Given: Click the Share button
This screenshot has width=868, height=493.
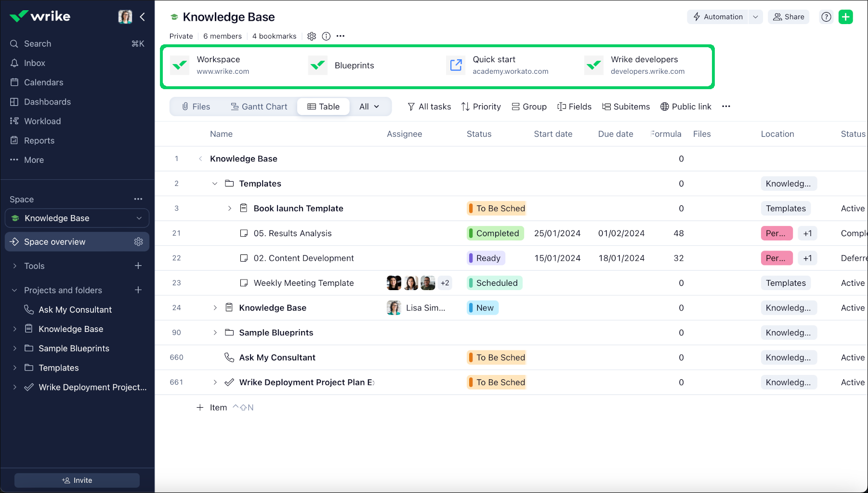Looking at the screenshot, I should pos(789,16).
